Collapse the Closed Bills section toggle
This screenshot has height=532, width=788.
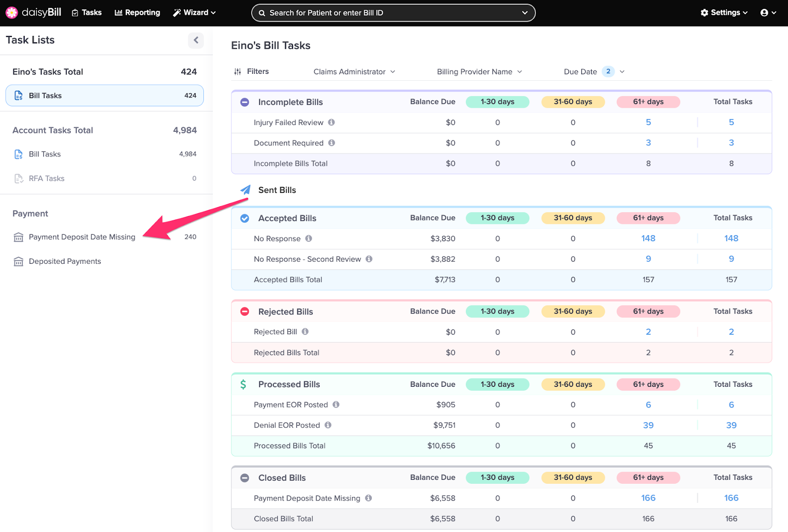click(245, 478)
